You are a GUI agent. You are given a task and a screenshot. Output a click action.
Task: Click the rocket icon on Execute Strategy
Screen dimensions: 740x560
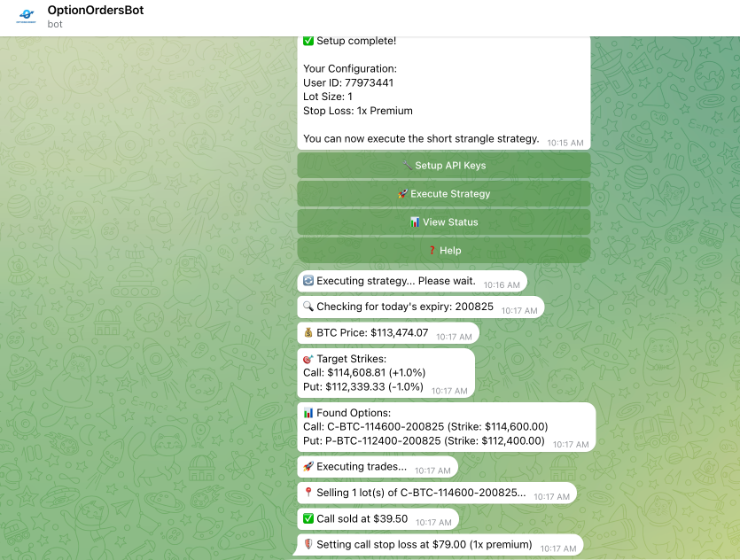(402, 193)
